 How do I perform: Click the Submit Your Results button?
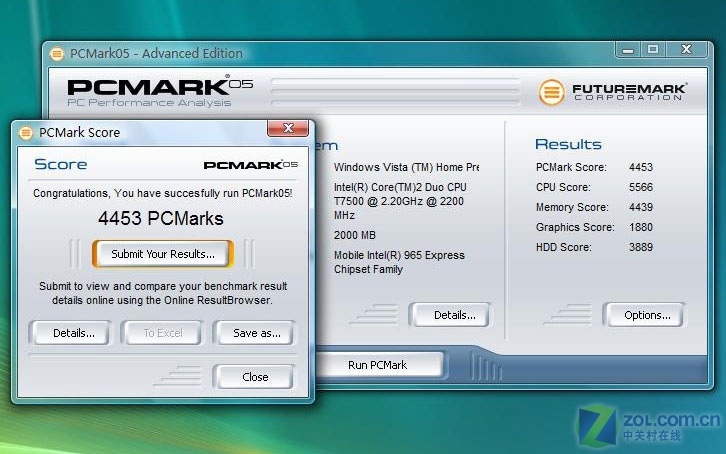(163, 254)
